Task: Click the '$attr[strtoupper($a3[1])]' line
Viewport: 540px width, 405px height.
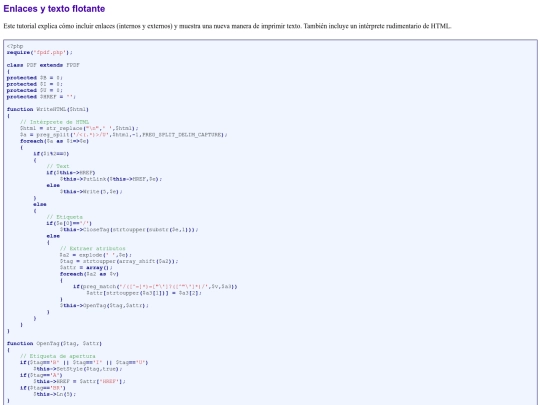Action: [144, 293]
